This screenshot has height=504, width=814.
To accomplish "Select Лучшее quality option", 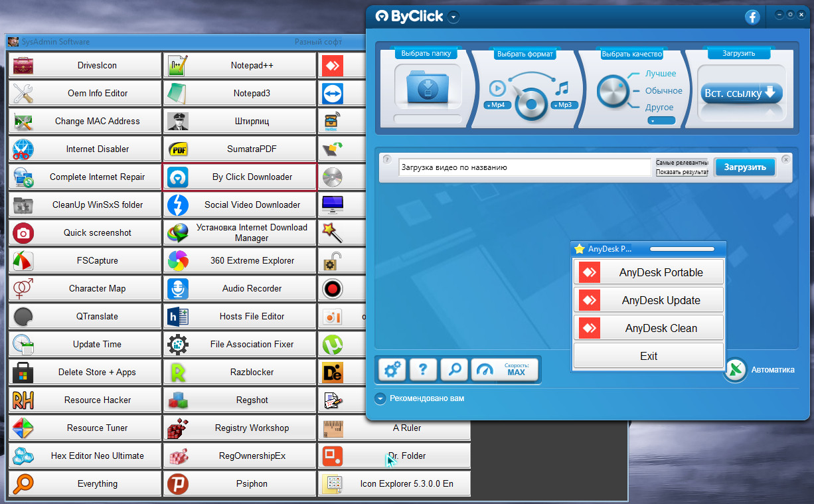I will coord(660,74).
